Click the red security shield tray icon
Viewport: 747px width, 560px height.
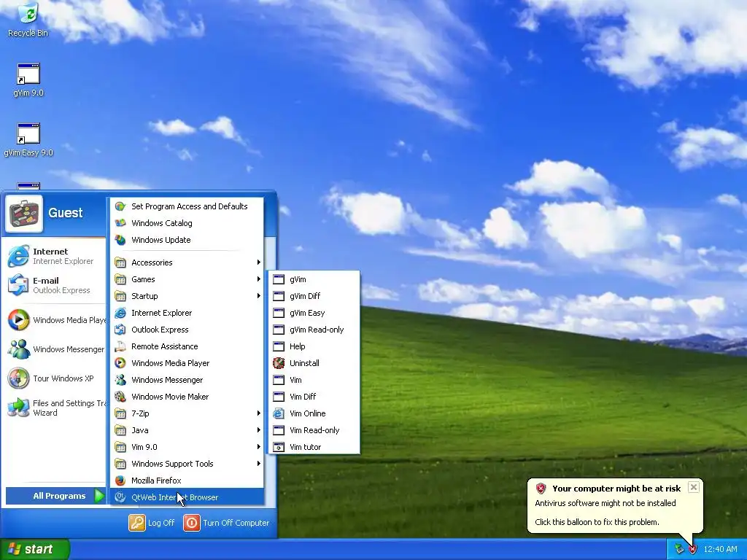(693, 550)
